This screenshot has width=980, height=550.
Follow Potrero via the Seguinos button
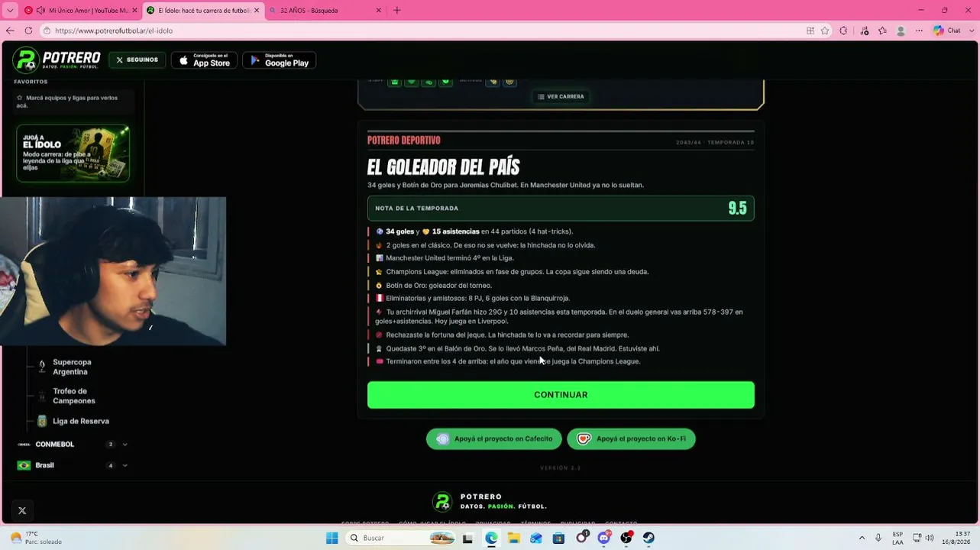coord(137,60)
